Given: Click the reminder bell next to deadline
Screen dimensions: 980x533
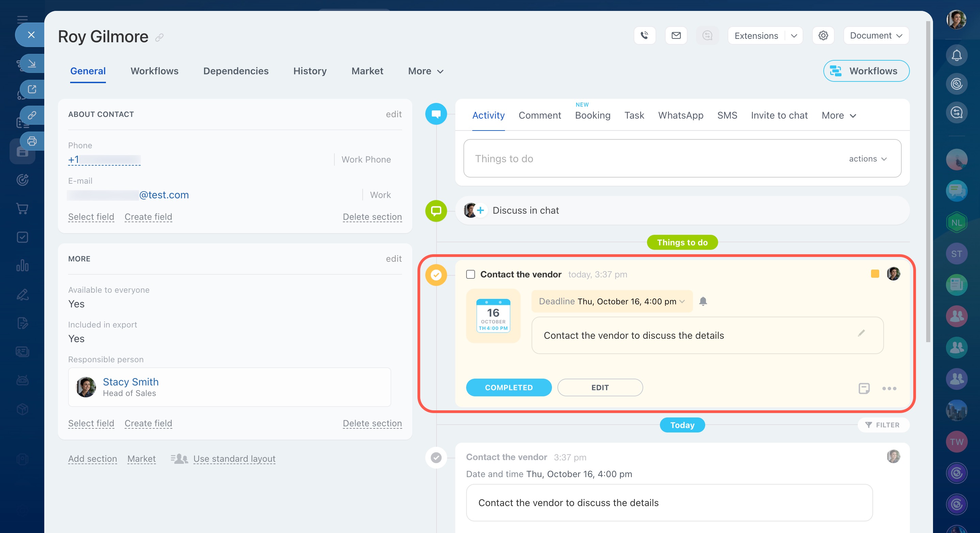Looking at the screenshot, I should (x=703, y=301).
